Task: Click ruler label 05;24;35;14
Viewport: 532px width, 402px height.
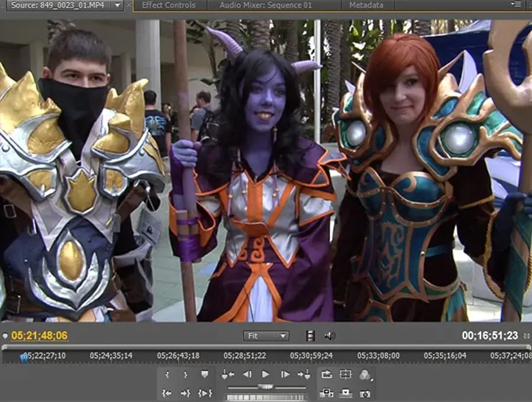Action: pos(111,355)
